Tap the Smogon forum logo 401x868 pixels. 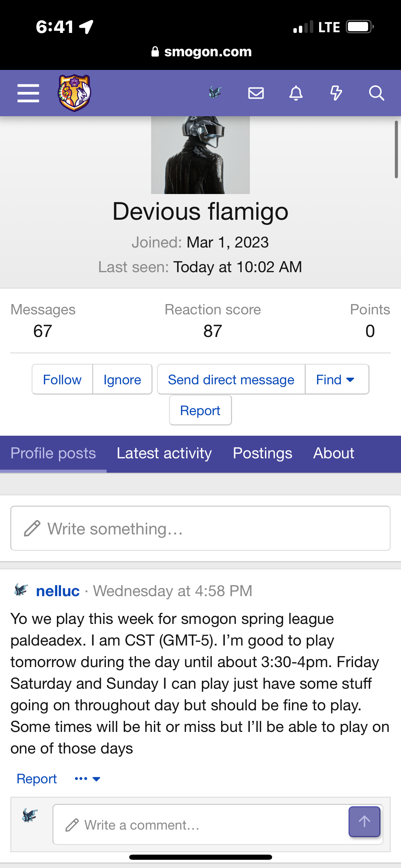[74, 93]
